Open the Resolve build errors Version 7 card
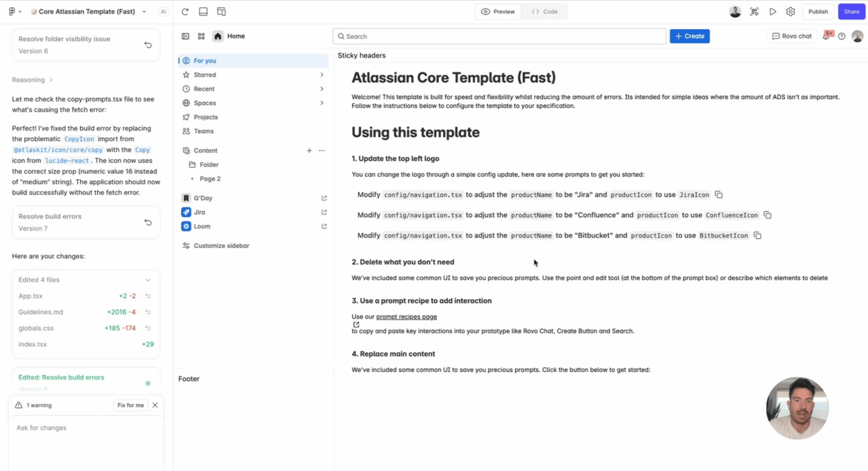 pos(86,222)
